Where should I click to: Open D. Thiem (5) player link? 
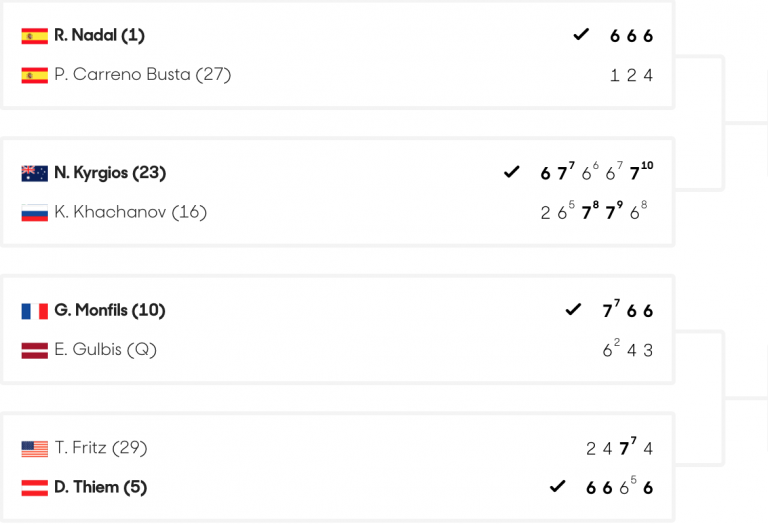(x=100, y=487)
